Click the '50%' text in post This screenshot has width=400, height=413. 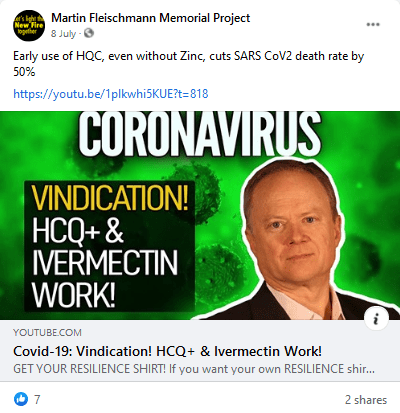coord(24,72)
